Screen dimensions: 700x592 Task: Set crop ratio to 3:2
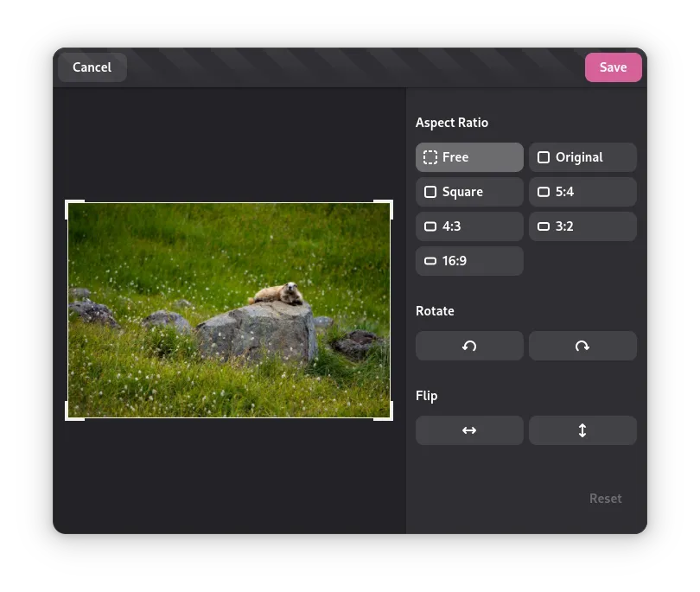click(582, 226)
